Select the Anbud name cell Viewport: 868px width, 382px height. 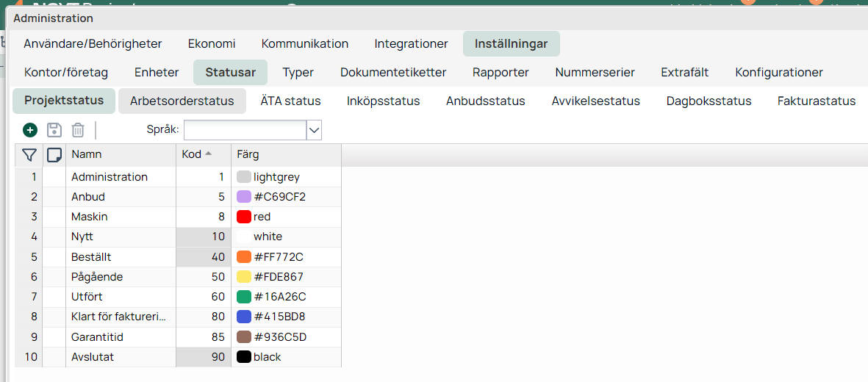121,197
